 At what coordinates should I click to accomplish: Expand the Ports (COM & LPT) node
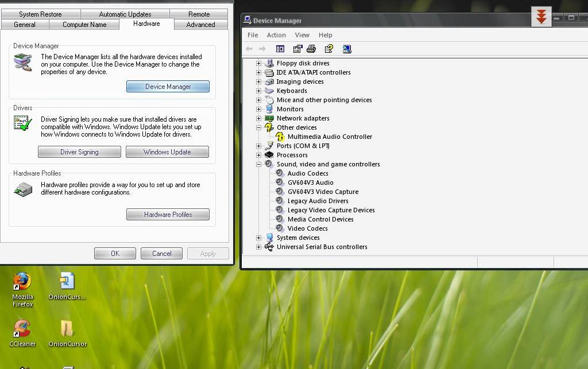(259, 146)
